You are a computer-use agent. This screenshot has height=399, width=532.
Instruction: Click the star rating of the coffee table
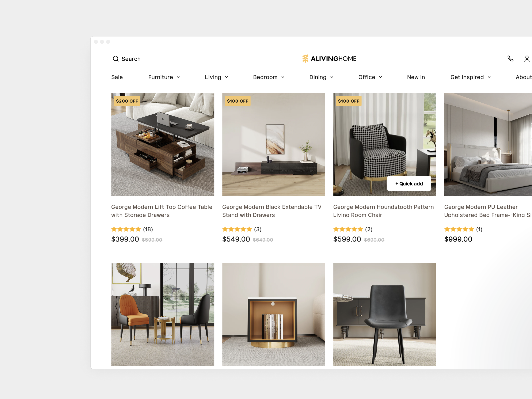[126, 229]
